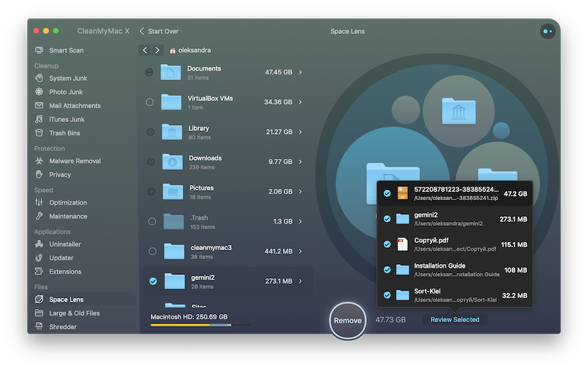The width and height of the screenshot is (588, 370).
Task: Open Mail Attachments envelope icon
Action: pyautogui.click(x=39, y=105)
